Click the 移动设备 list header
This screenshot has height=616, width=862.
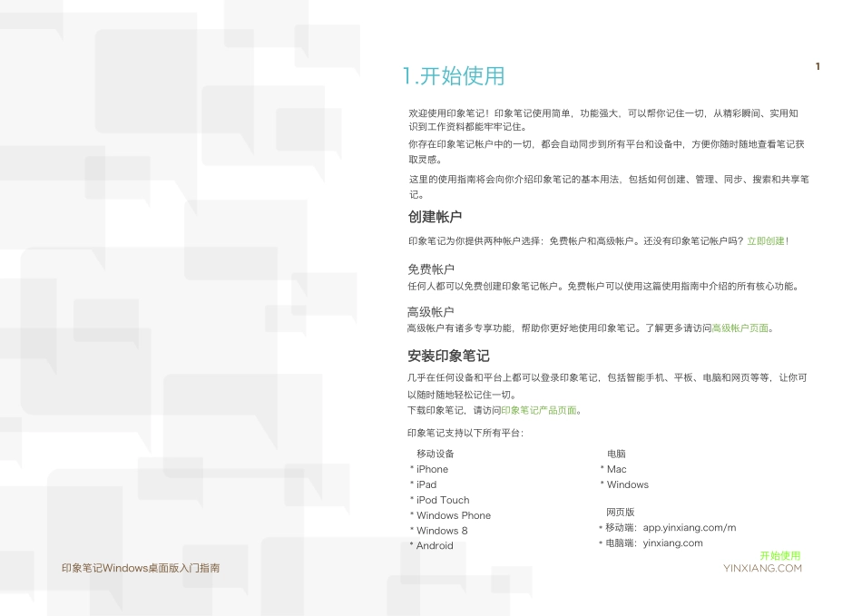click(436, 454)
